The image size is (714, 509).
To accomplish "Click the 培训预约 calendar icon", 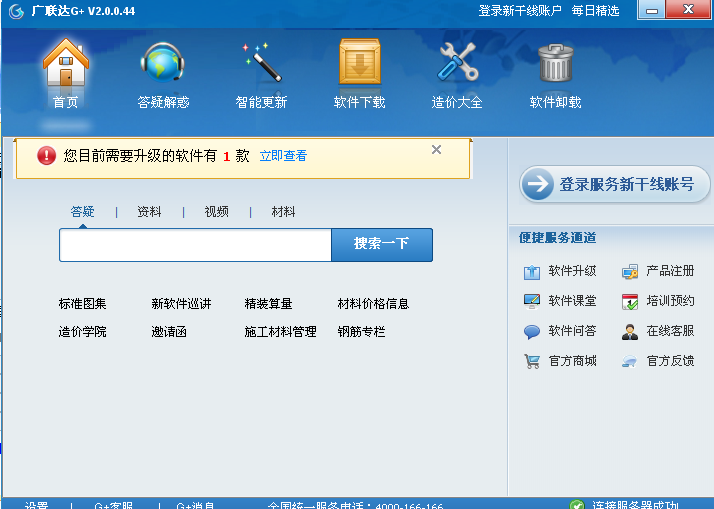I will point(630,301).
